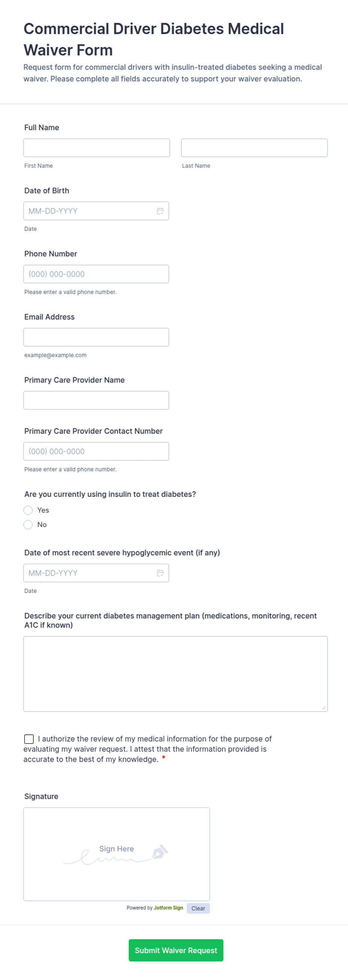Click the diabetes management plan text area
Screen dimensions: 348x980
pos(175,673)
